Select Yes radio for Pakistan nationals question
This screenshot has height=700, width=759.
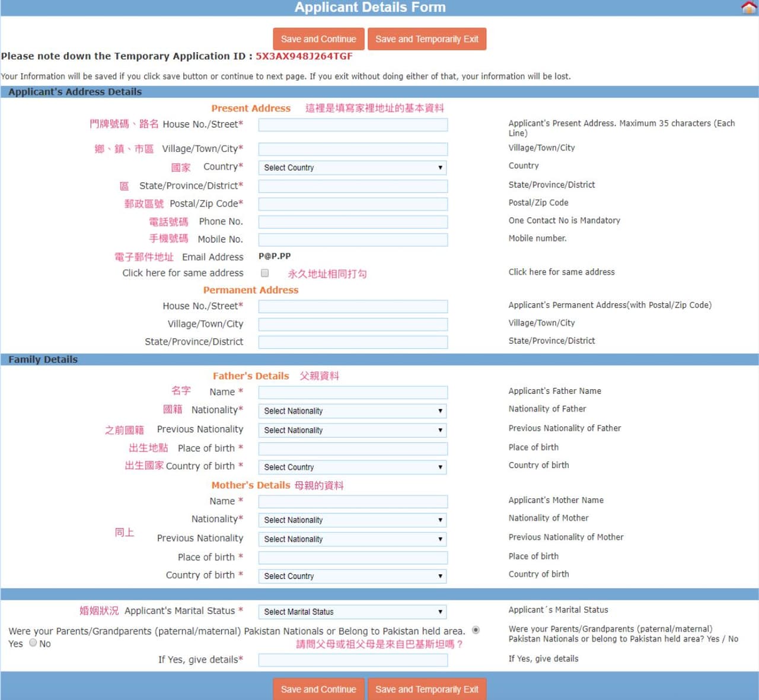tap(476, 630)
